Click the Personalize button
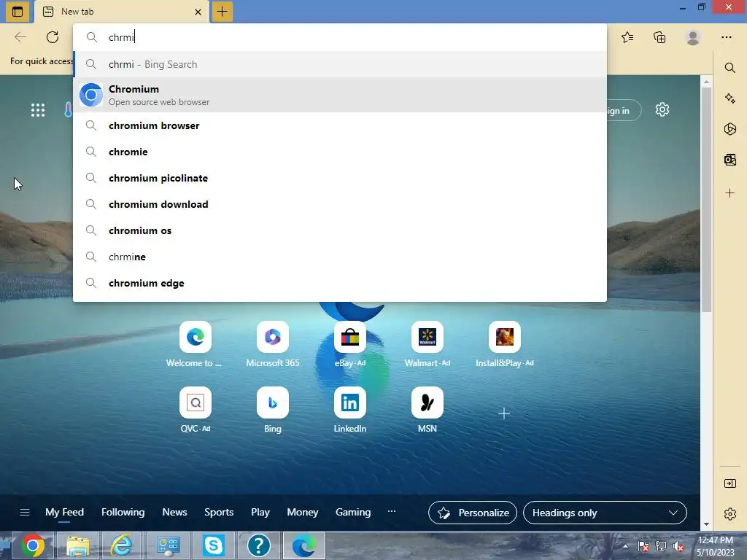The height and width of the screenshot is (560, 747). (x=473, y=513)
